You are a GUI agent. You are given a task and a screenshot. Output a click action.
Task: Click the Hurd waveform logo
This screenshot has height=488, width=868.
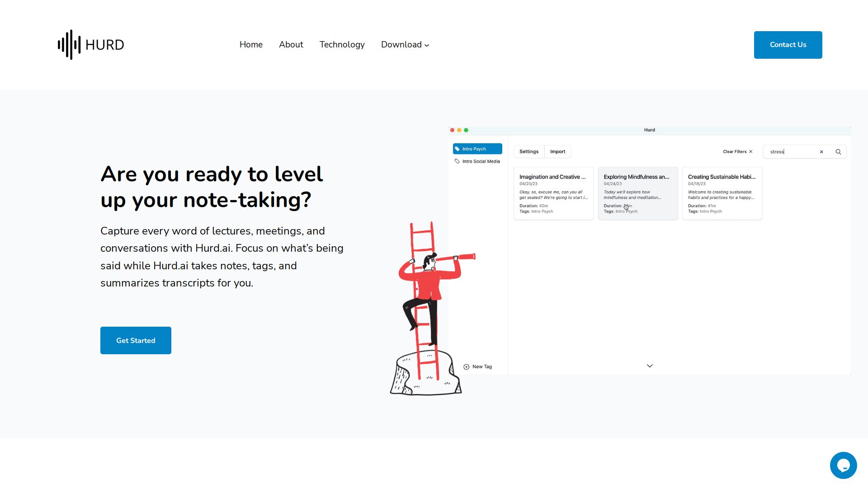click(90, 45)
